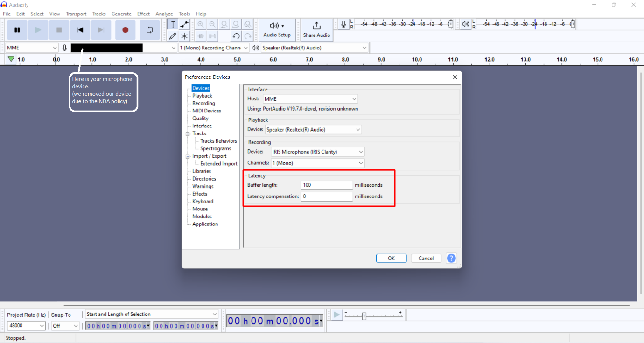The width and height of the screenshot is (644, 343).
Task: Adjust the recording level slider handle
Action: coord(451,24)
